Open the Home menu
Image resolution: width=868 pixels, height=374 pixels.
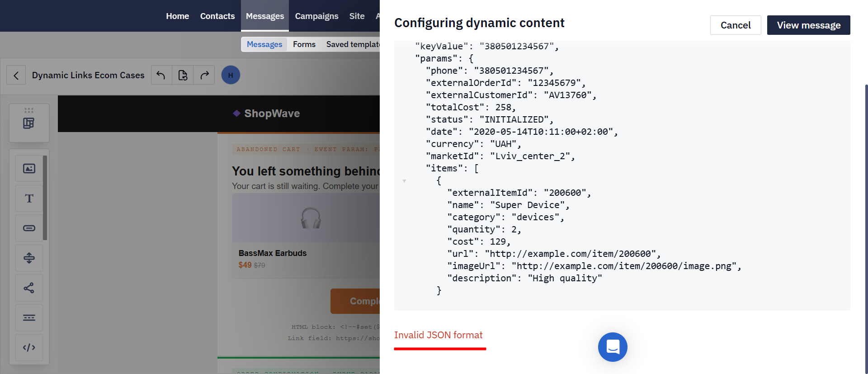(177, 16)
